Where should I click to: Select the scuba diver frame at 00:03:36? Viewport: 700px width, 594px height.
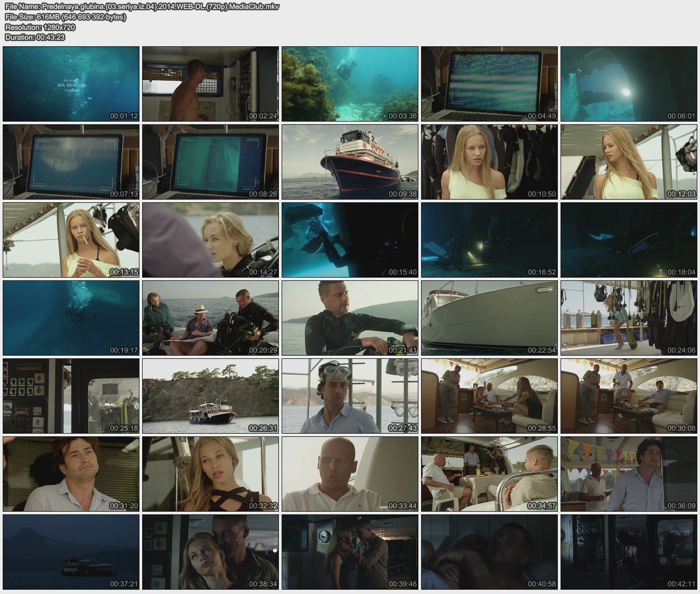pos(350,84)
